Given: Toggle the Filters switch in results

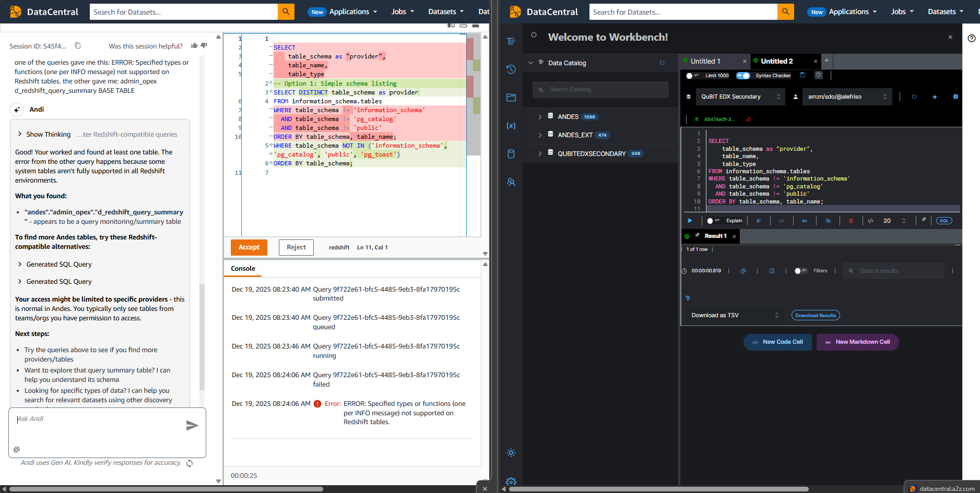Looking at the screenshot, I should pyautogui.click(x=801, y=271).
